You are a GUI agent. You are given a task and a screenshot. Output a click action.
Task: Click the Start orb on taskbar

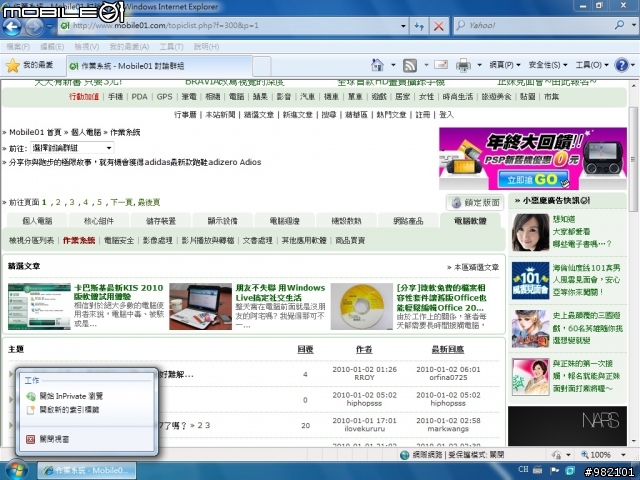click(17, 470)
